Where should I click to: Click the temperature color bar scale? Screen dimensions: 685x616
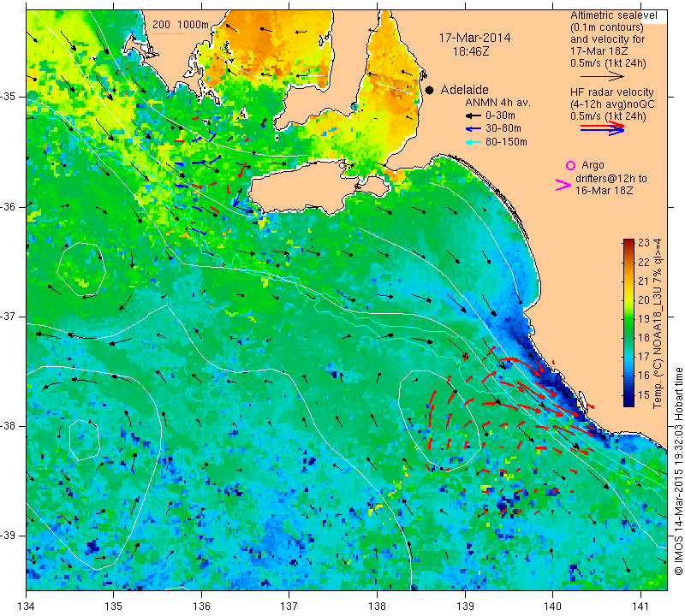pos(628,323)
